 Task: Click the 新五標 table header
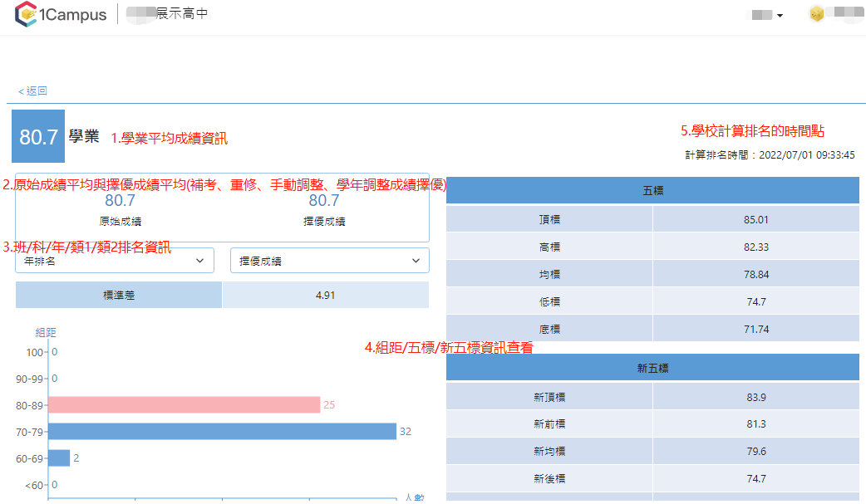[652, 368]
